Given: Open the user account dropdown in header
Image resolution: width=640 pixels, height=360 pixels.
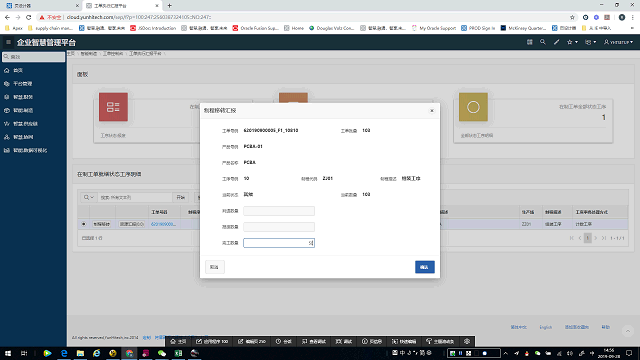Looking at the screenshot, I should click(x=618, y=42).
